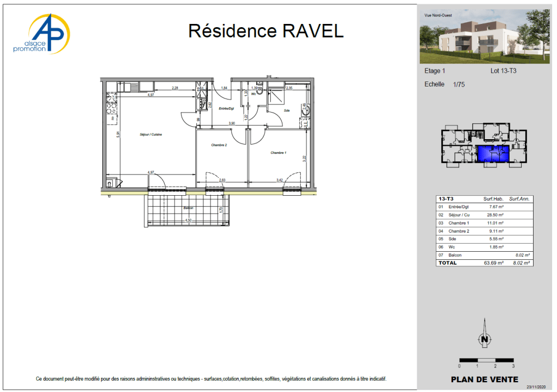The image size is (557, 392).
Task: Click the 13-T3 table header
Action: point(446,199)
